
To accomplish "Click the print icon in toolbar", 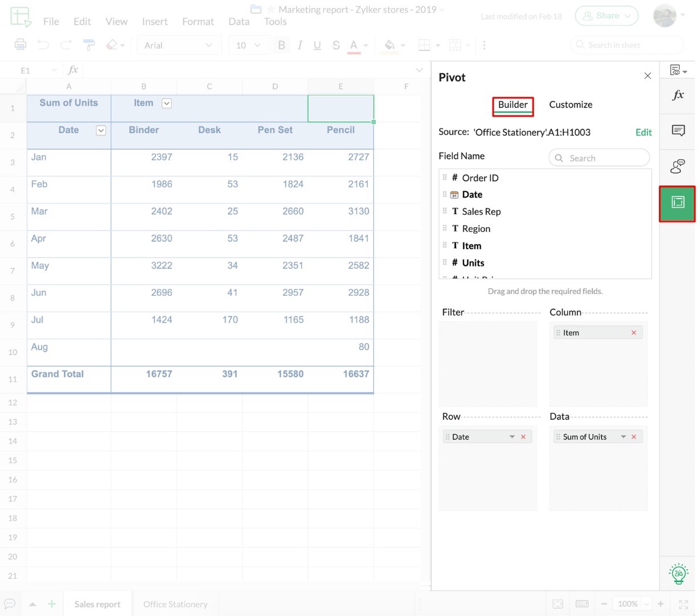I will [21, 45].
